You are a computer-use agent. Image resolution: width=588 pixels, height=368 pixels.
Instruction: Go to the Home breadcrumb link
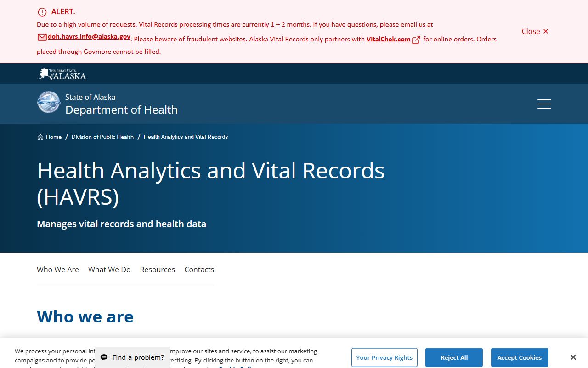pos(54,137)
